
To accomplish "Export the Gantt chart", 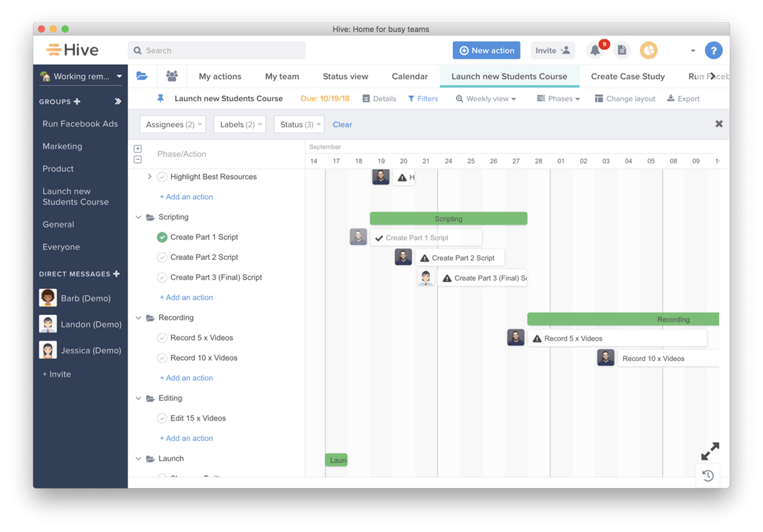I will pos(682,98).
